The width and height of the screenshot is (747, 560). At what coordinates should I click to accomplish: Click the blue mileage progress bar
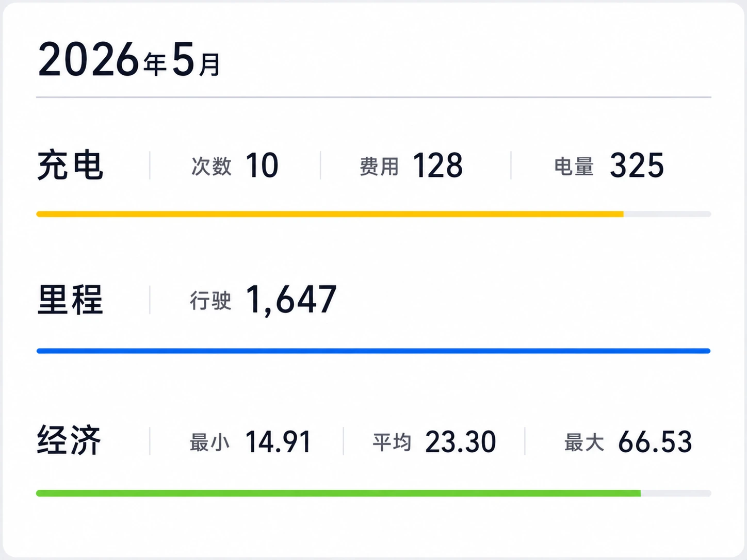tap(373, 351)
